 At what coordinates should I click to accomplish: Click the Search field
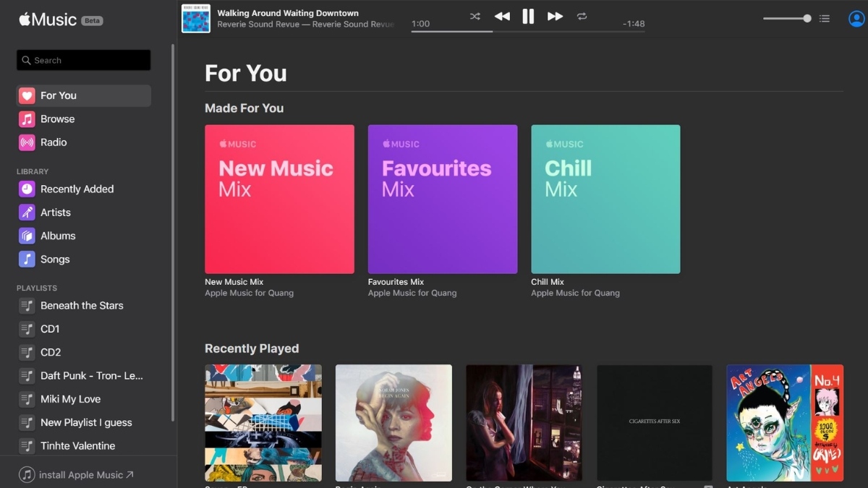[x=84, y=60]
